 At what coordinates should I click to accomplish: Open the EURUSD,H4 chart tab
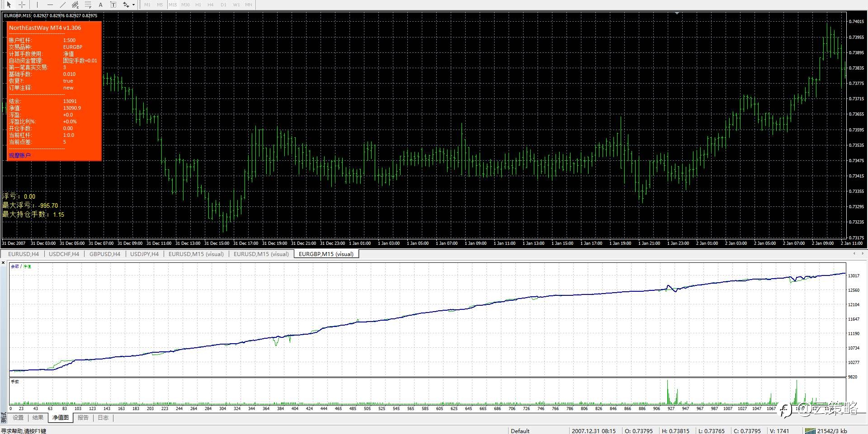point(24,254)
